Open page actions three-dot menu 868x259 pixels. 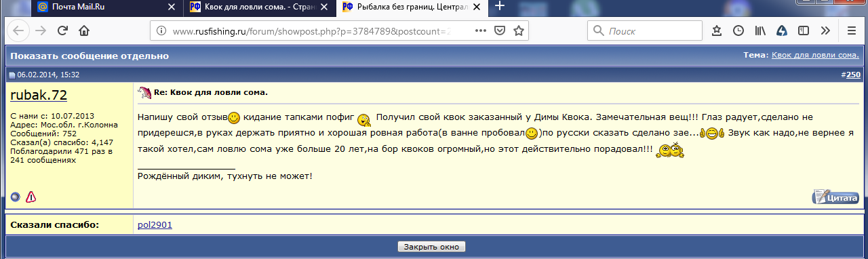pos(481,31)
